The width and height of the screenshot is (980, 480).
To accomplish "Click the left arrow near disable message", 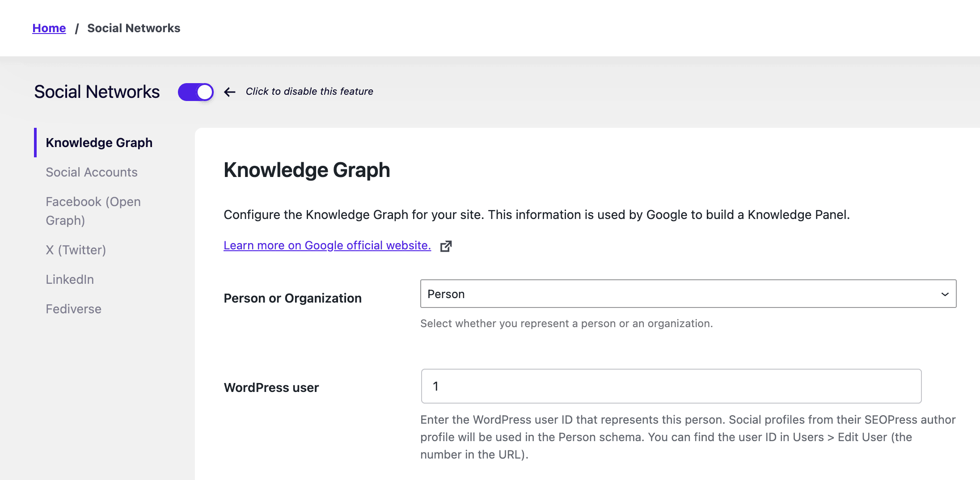I will [229, 92].
